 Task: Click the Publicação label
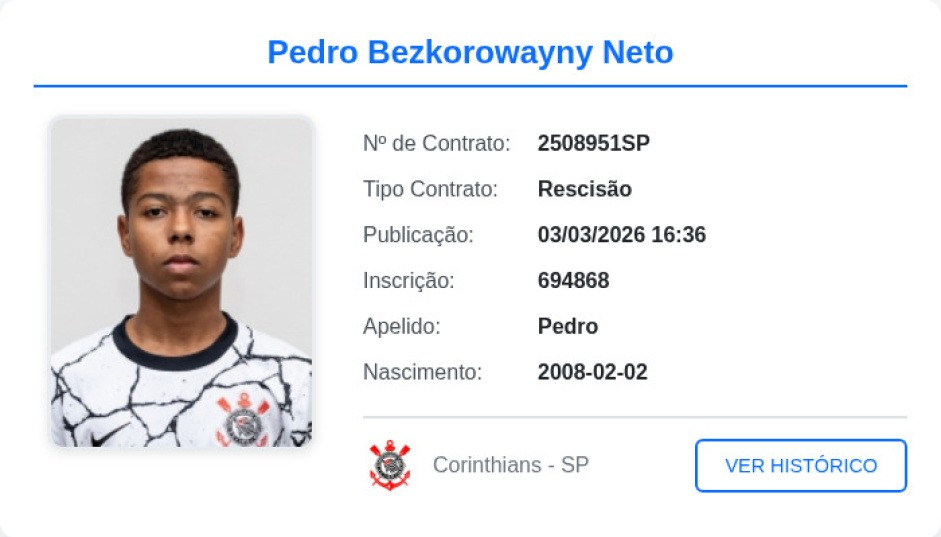[418, 235]
